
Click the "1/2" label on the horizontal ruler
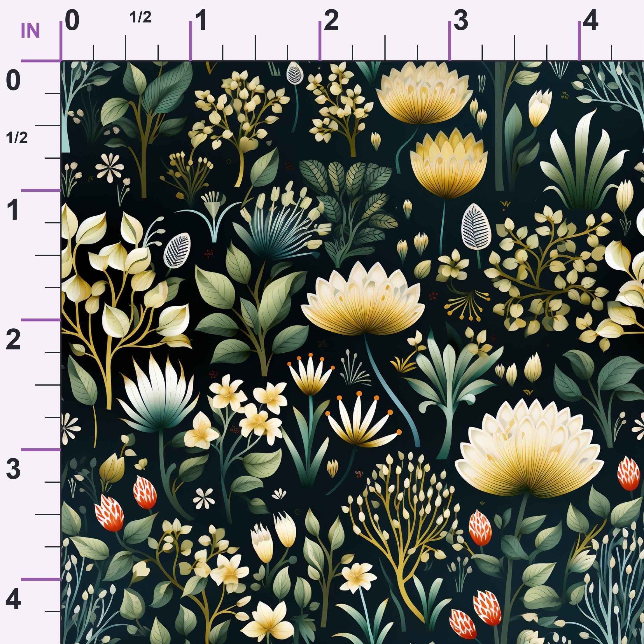click(140, 17)
